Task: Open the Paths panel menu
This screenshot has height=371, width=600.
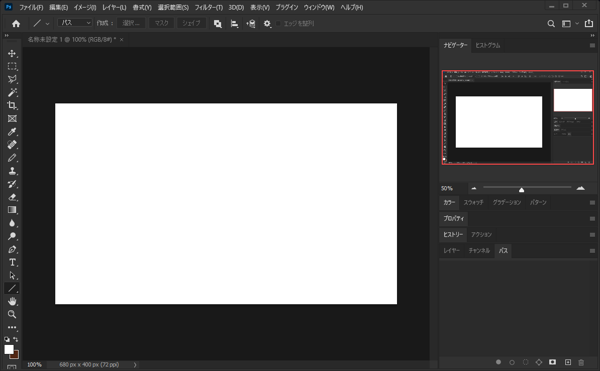Action: 592,251
